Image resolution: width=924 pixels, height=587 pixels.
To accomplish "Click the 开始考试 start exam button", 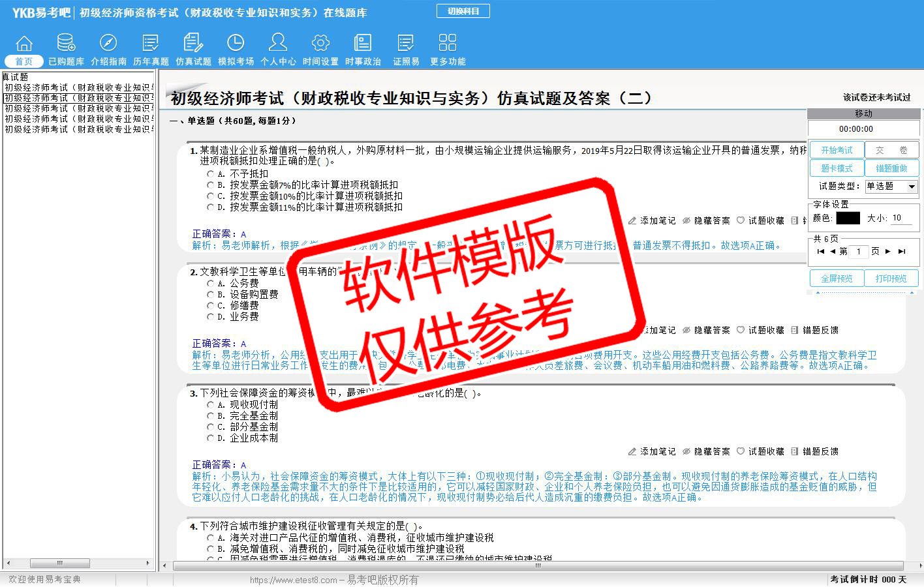I will click(x=837, y=150).
